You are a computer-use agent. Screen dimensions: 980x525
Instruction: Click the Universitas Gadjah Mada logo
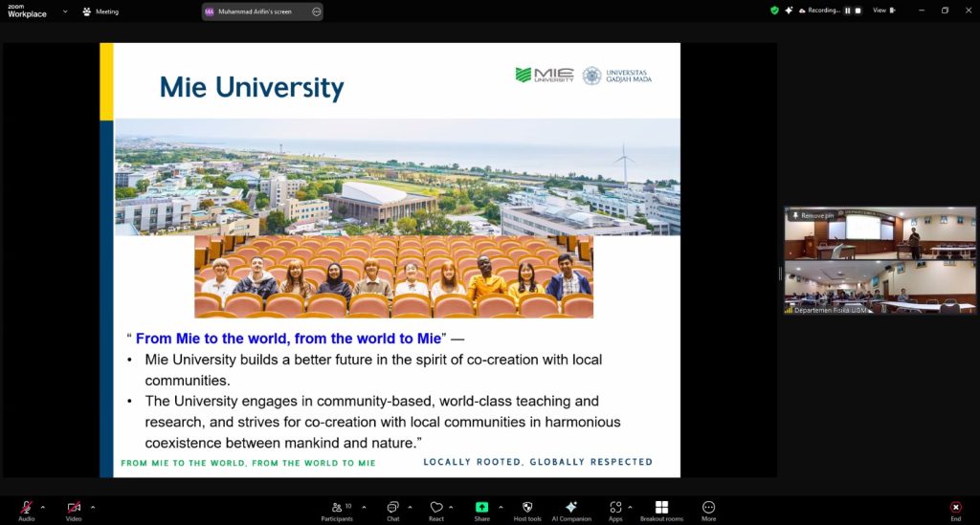pos(617,76)
